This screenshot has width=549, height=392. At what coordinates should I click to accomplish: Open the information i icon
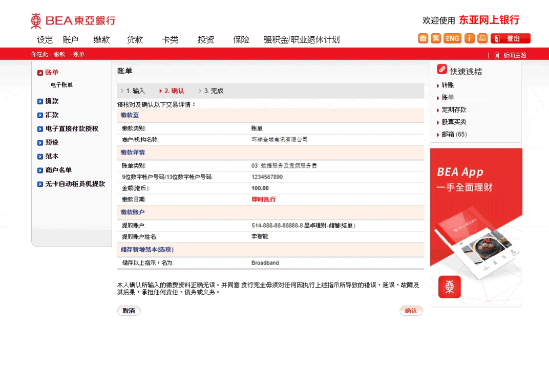click(469, 38)
